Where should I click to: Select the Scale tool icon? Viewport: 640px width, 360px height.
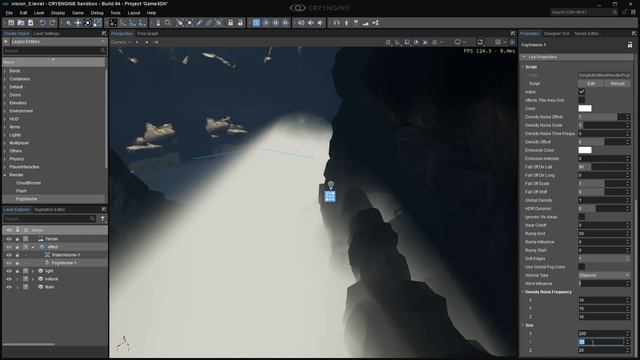click(97, 23)
